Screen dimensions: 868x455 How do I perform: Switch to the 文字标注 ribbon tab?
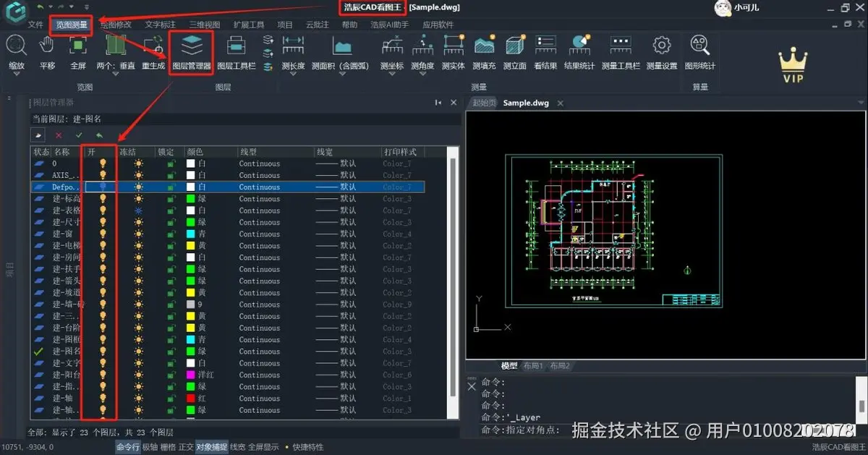coord(160,25)
